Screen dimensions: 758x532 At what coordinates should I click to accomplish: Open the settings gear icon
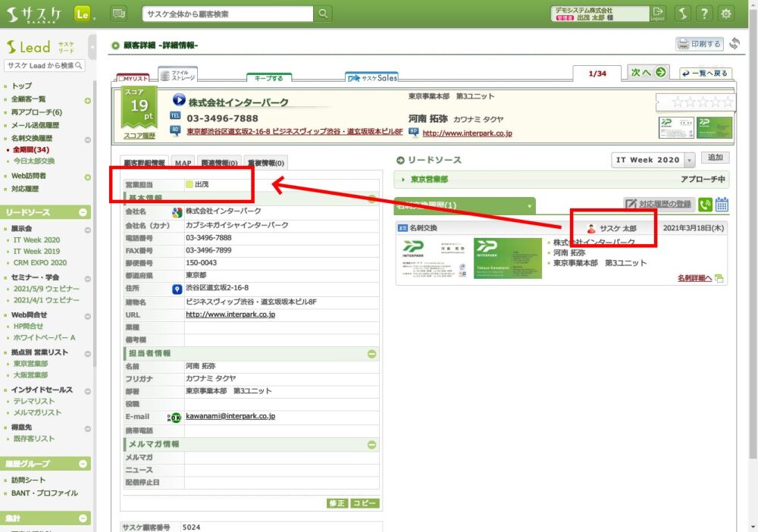pos(726,14)
